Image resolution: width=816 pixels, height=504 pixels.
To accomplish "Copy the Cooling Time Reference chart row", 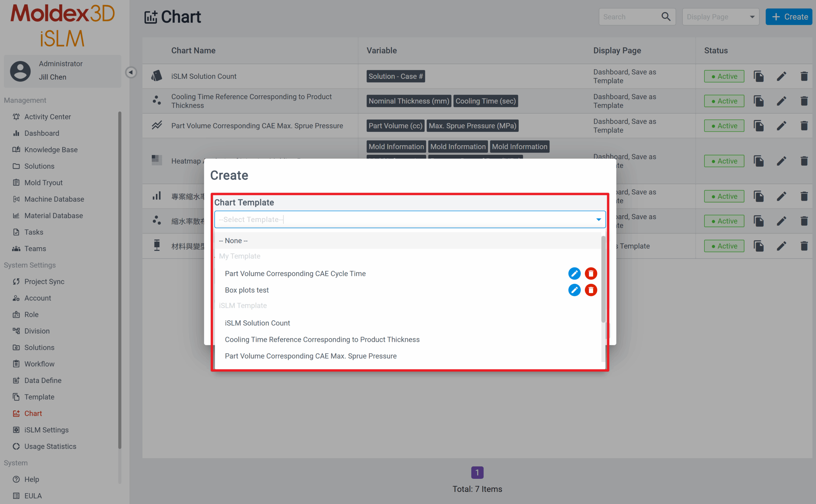I will pos(759,101).
